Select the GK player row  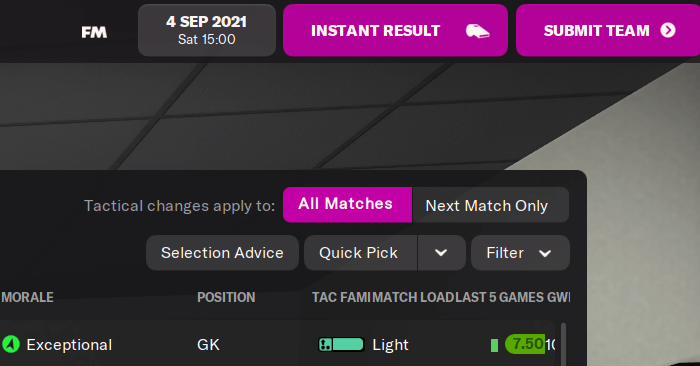coord(277,344)
